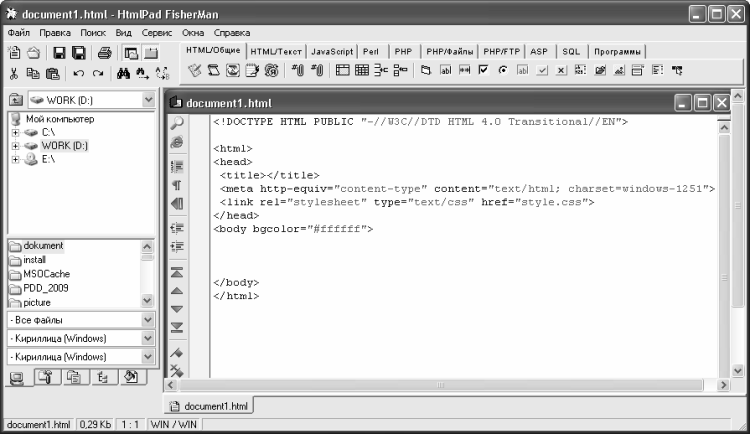The image size is (750, 434).
Task: Toggle the file panel view button
Action: (131, 53)
